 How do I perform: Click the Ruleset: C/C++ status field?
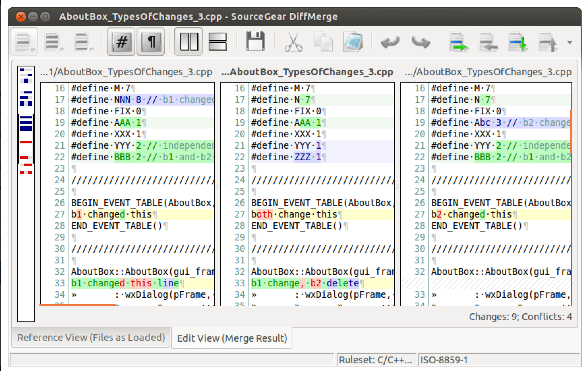point(375,360)
